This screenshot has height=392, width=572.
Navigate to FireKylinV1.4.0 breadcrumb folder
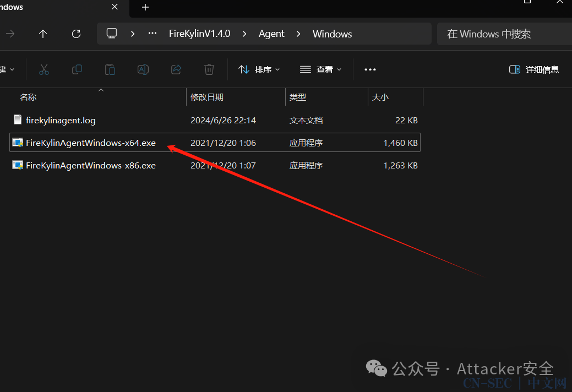pos(199,34)
